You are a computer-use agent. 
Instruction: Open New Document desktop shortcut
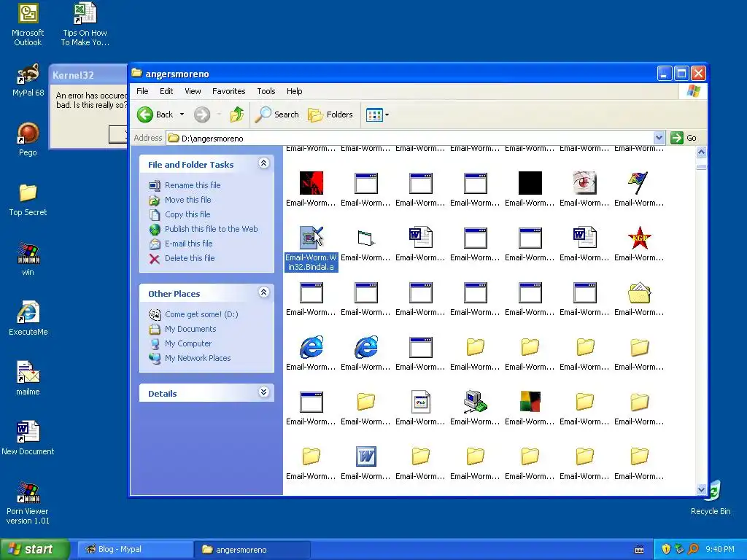[x=28, y=438]
